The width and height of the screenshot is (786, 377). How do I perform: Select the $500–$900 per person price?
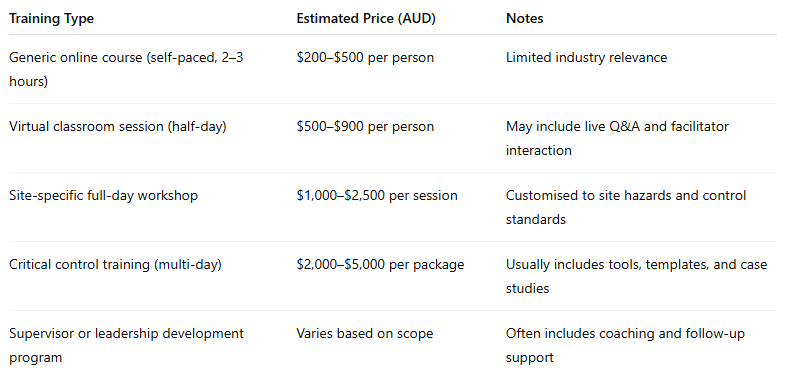[365, 126]
